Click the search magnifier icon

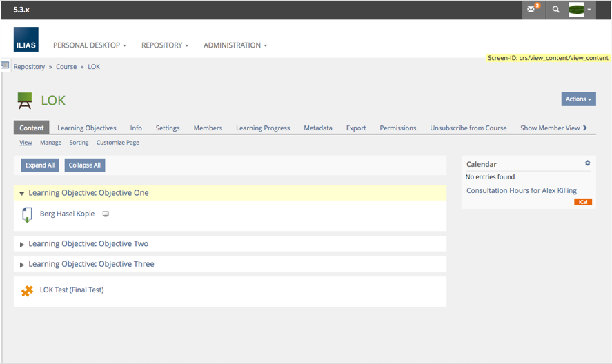[555, 10]
